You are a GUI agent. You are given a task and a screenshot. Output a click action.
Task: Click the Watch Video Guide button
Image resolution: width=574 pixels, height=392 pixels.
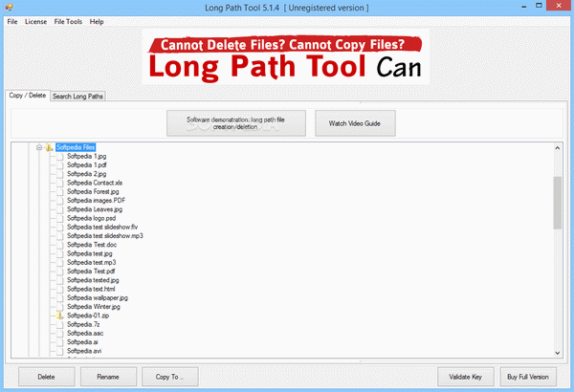(x=355, y=123)
